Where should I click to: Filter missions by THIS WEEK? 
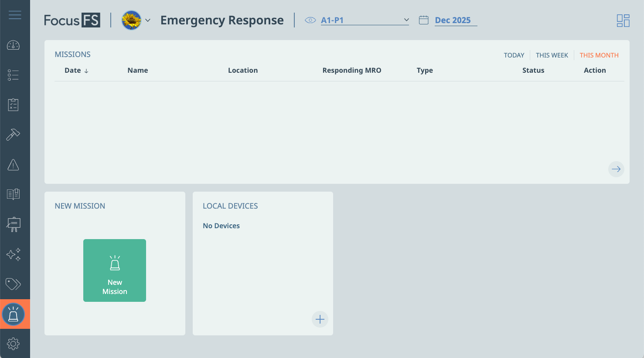coord(552,55)
